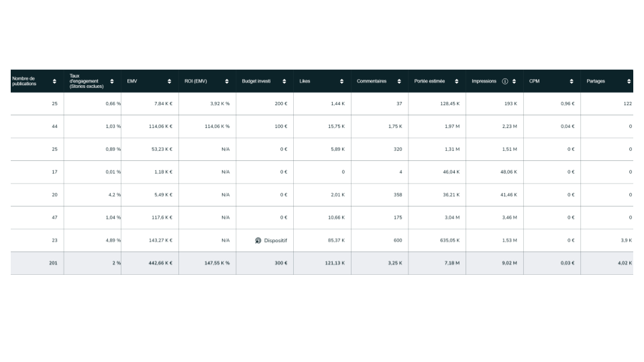Select EMV value 117,6 K €

tap(162, 217)
